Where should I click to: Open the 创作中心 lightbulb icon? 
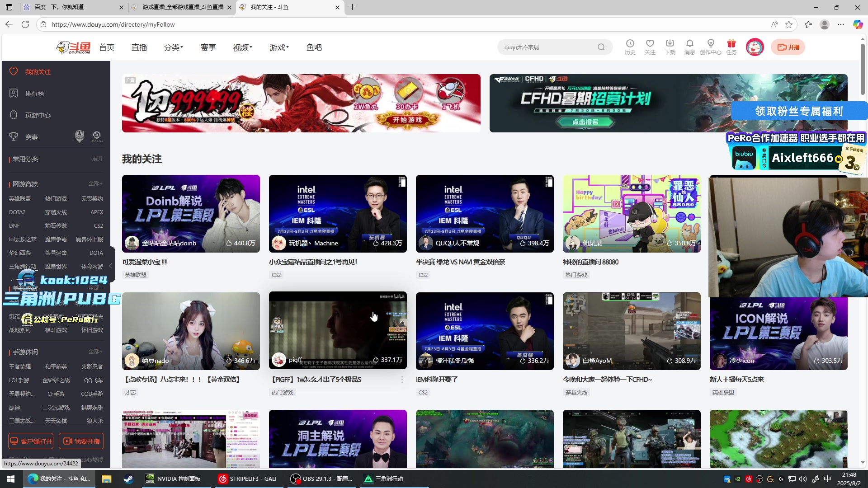[x=711, y=47]
